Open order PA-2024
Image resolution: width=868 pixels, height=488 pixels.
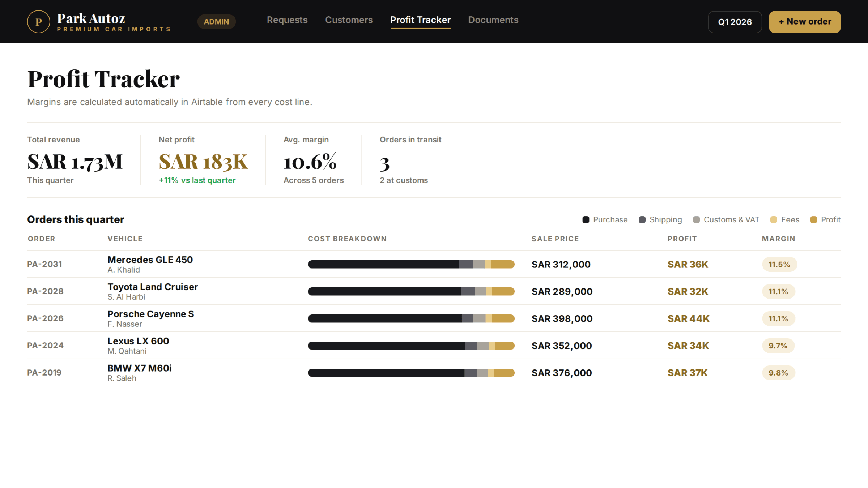point(45,346)
